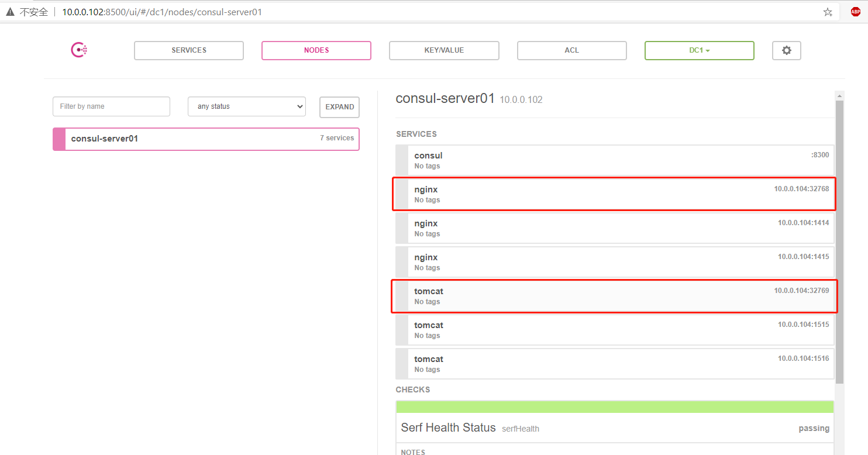Click the browser address bar URL
868x455 pixels.
tap(162, 12)
